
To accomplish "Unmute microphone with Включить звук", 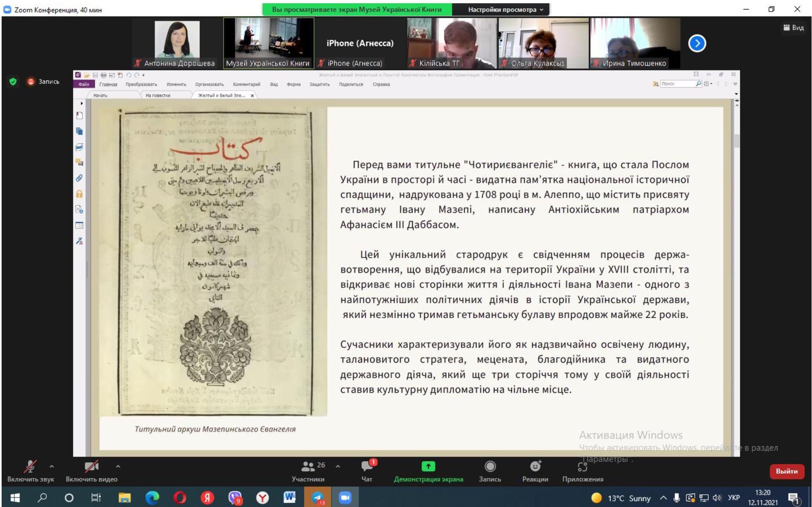I will tap(30, 471).
